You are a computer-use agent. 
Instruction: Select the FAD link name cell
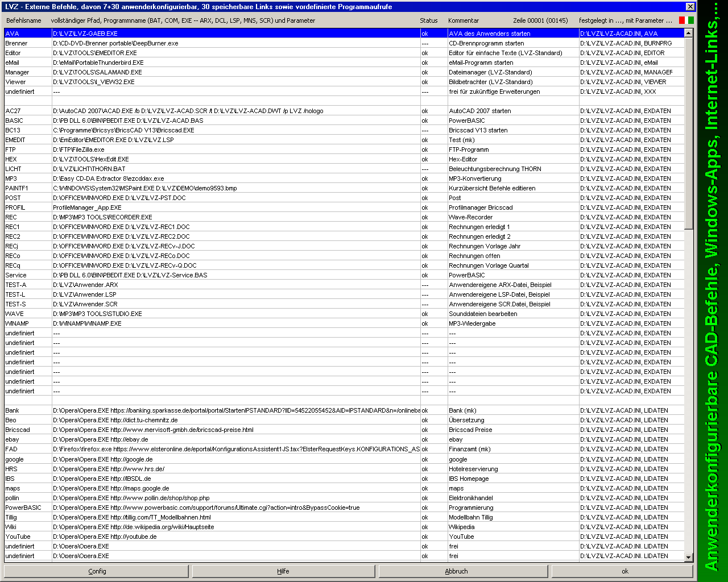pyautogui.click(x=28, y=449)
